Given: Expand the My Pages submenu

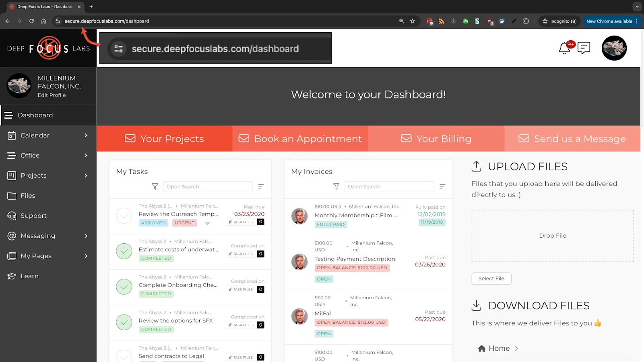Looking at the screenshot, I should coord(36,256).
